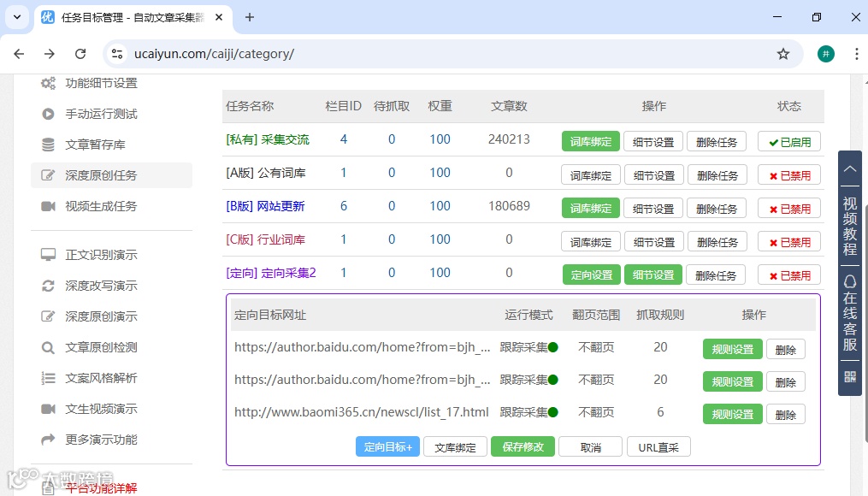Click 文章数 180689 cell
This screenshot has width=868, height=496.
tap(509, 206)
